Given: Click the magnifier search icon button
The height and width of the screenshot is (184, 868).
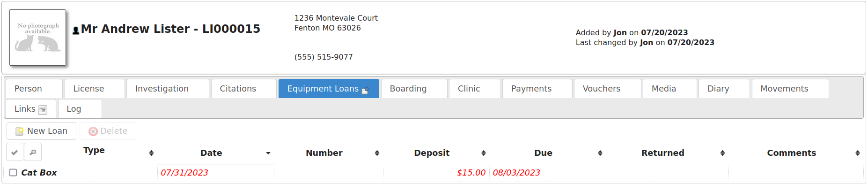Looking at the screenshot, I should click(33, 152).
